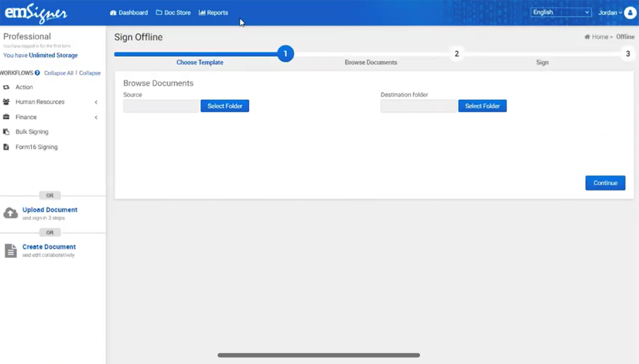Open the Jordan user account menu
Viewport: 639px width, 364px height.
pos(610,13)
